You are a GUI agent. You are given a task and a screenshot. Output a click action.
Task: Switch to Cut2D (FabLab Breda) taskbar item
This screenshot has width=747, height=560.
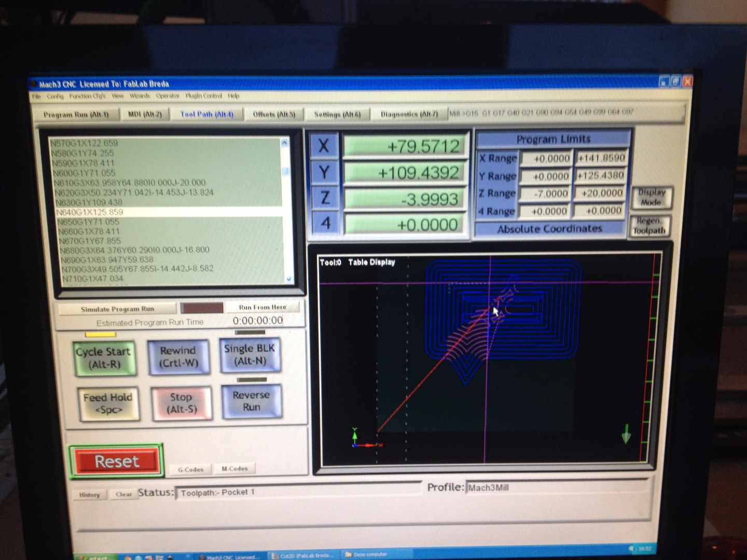(305, 555)
